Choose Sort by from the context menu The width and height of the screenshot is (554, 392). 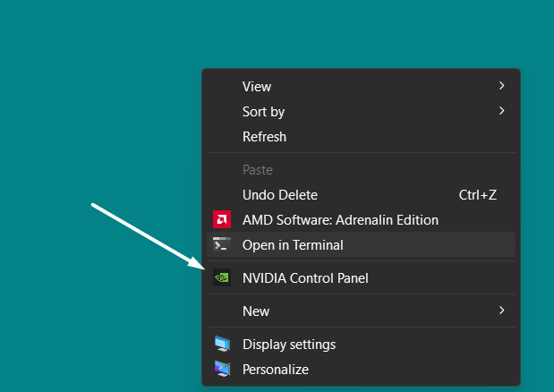click(263, 112)
